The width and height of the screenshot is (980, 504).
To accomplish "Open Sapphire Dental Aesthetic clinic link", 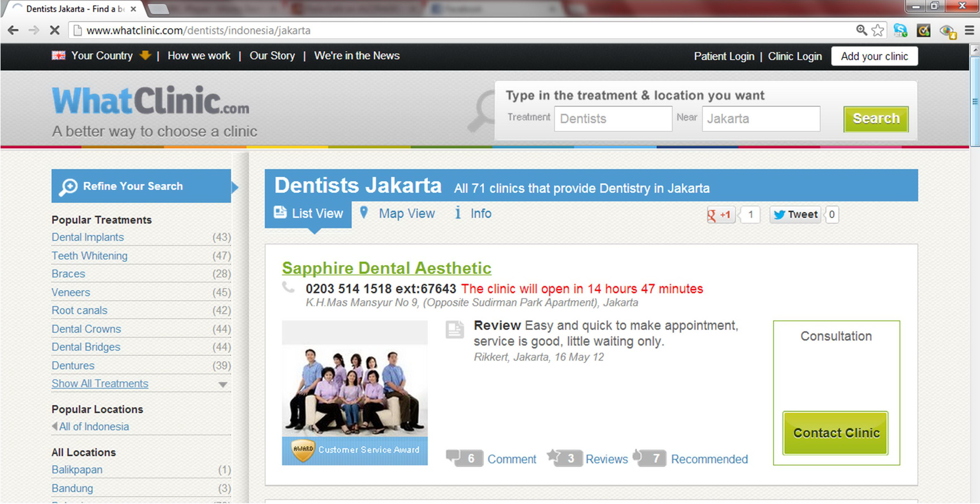I will [386, 268].
